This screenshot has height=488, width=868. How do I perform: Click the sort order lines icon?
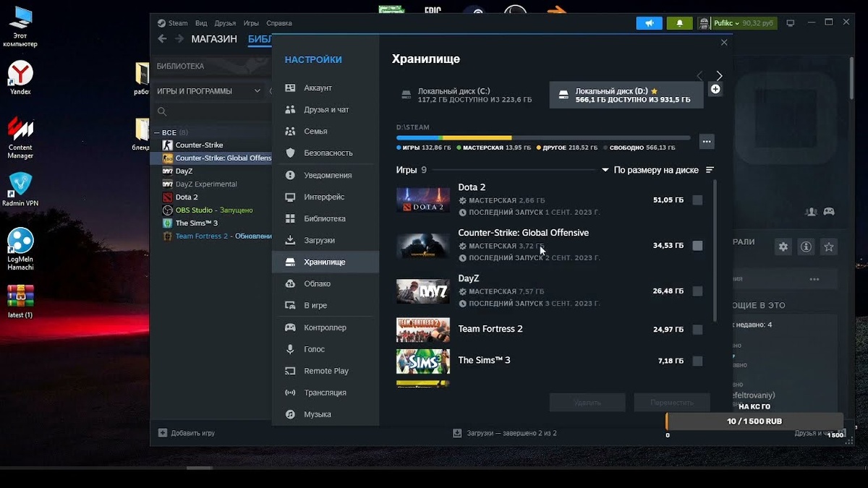(710, 170)
